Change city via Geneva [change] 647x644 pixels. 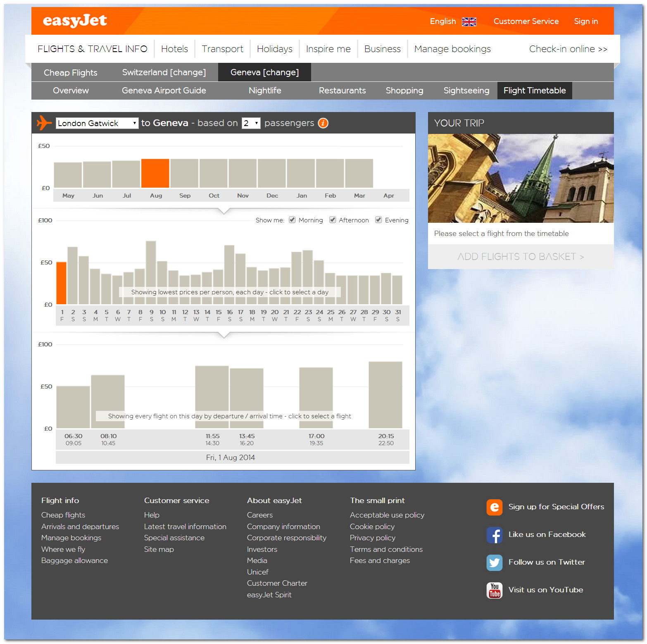point(264,72)
